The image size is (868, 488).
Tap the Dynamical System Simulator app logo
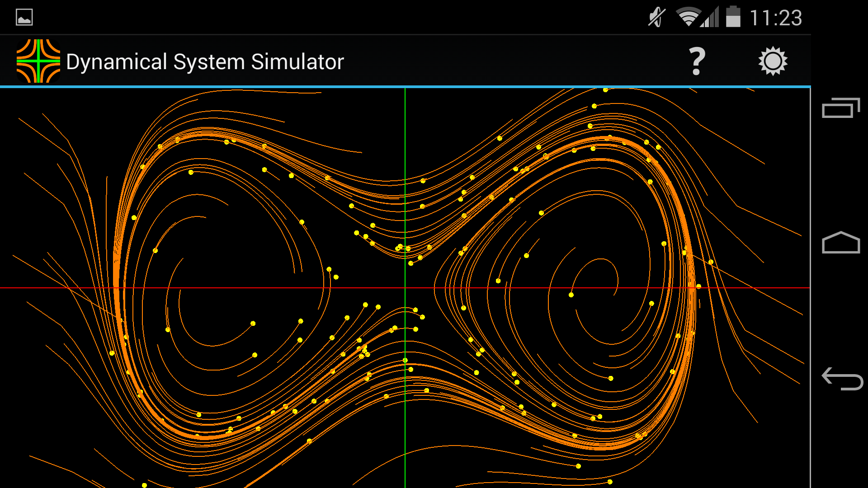(x=38, y=60)
